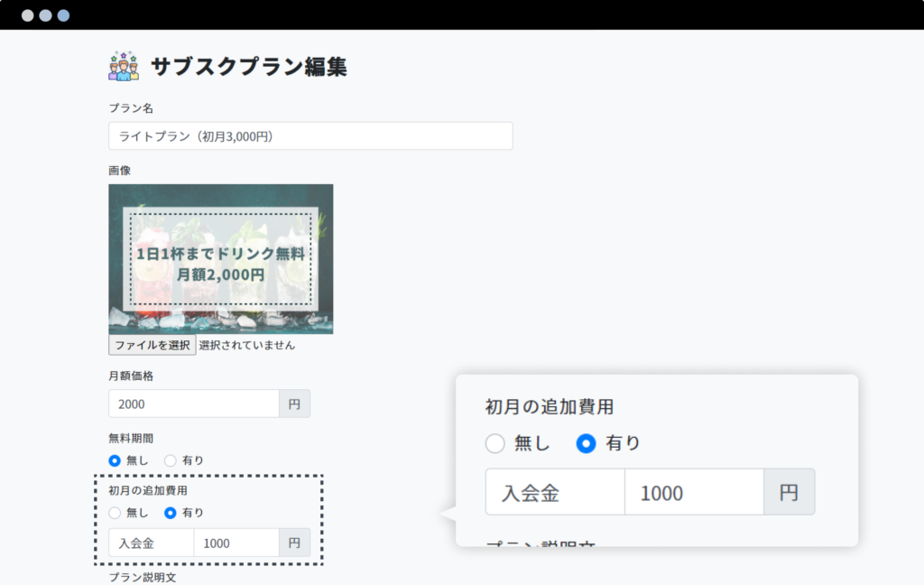Click the 円 suffix beside monthly price
Viewport: 924px width, 585px height.
[x=294, y=404]
